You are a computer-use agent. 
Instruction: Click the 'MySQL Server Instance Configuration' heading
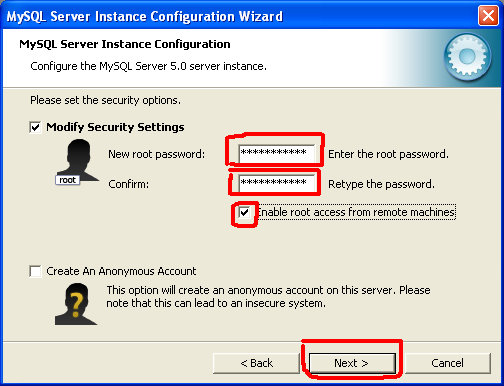[x=125, y=44]
